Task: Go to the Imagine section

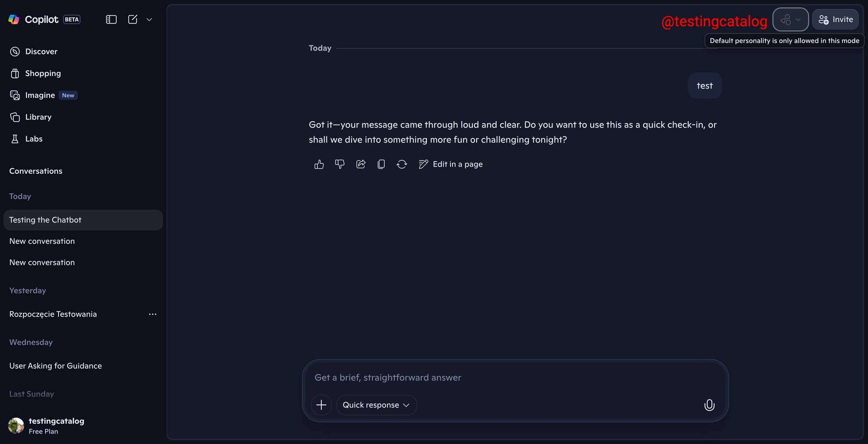Action: tap(40, 95)
